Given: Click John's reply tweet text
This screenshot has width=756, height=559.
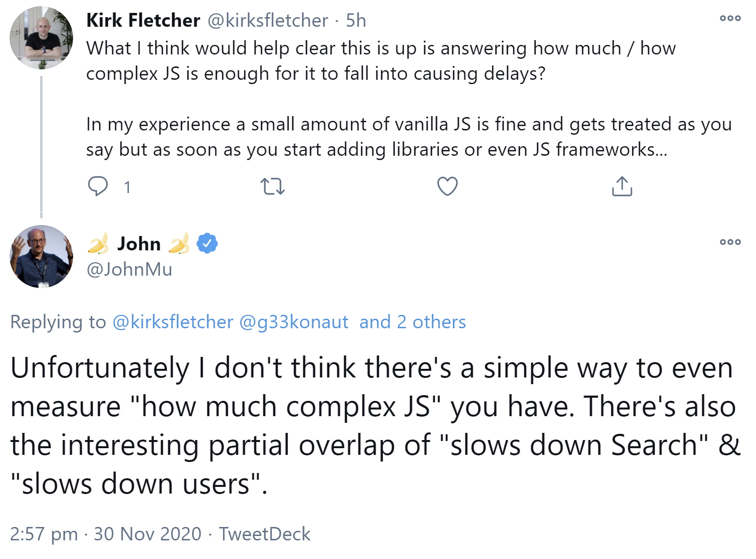Looking at the screenshot, I should click(373, 425).
